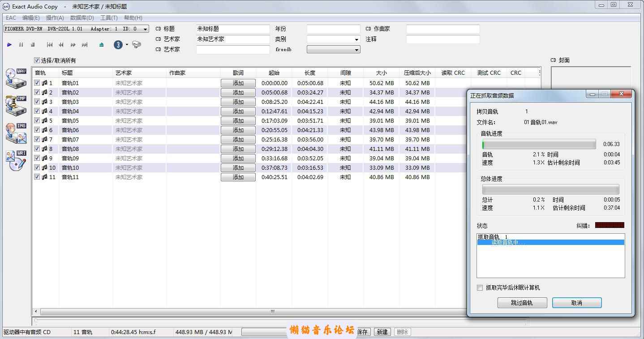644x339 pixels.
Task: Enable hibernate computer after extraction checkbox
Action: tap(480, 288)
